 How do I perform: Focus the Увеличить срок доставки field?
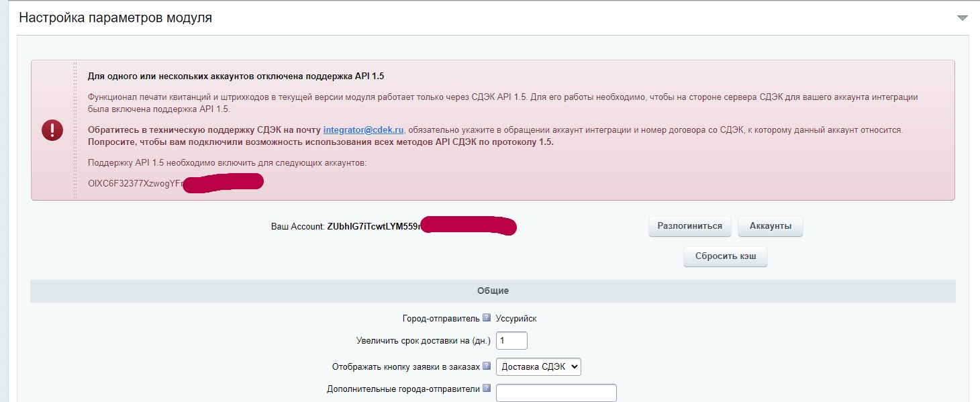[x=511, y=341]
